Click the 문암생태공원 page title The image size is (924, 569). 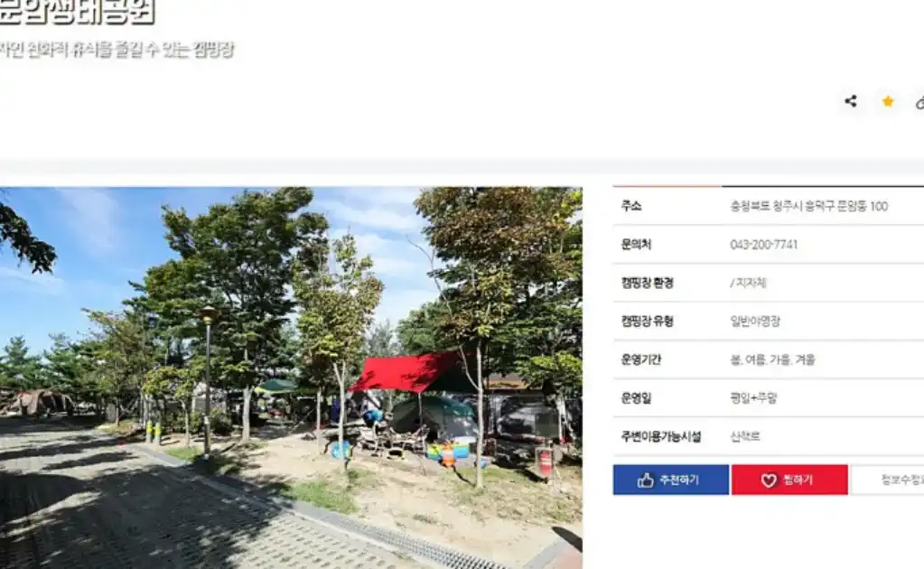[77, 12]
